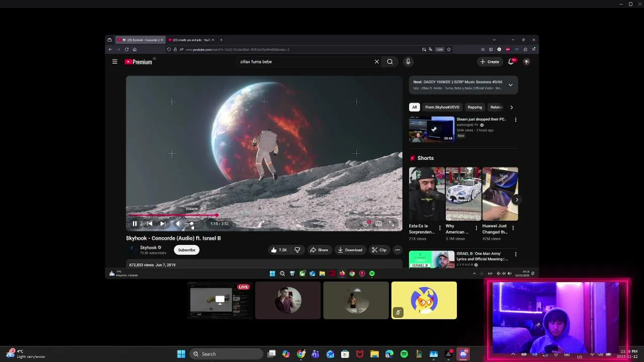Select the LIVE screen share tile

(219, 301)
